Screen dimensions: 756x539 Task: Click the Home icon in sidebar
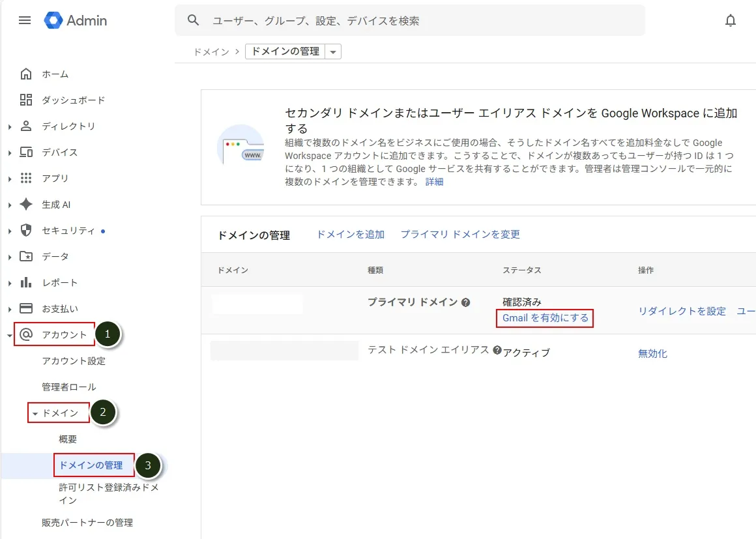click(x=26, y=74)
